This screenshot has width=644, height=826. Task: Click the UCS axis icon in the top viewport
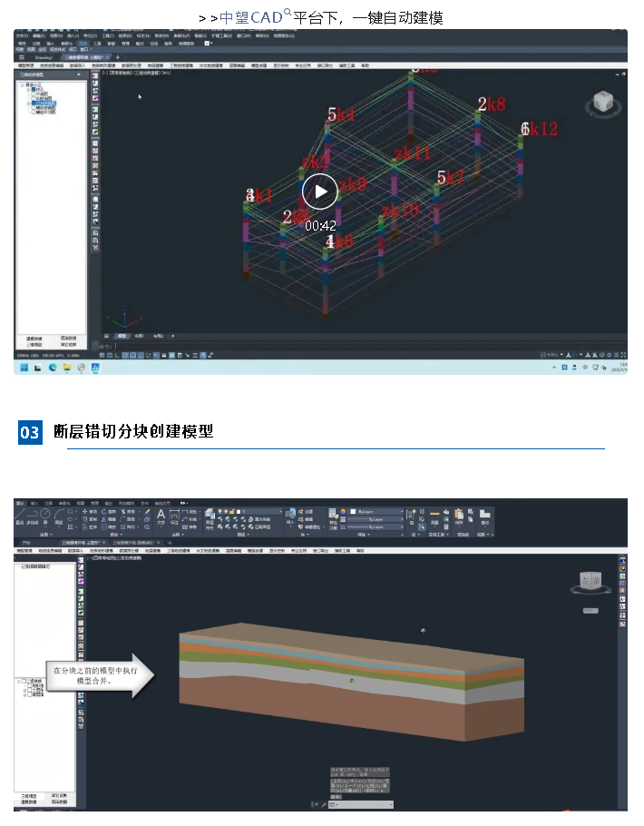(118, 319)
